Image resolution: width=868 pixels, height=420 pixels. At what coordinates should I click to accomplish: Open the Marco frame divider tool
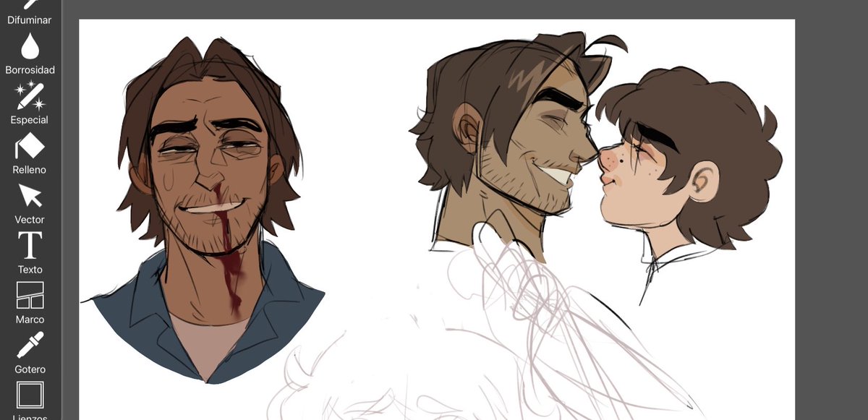click(x=30, y=304)
